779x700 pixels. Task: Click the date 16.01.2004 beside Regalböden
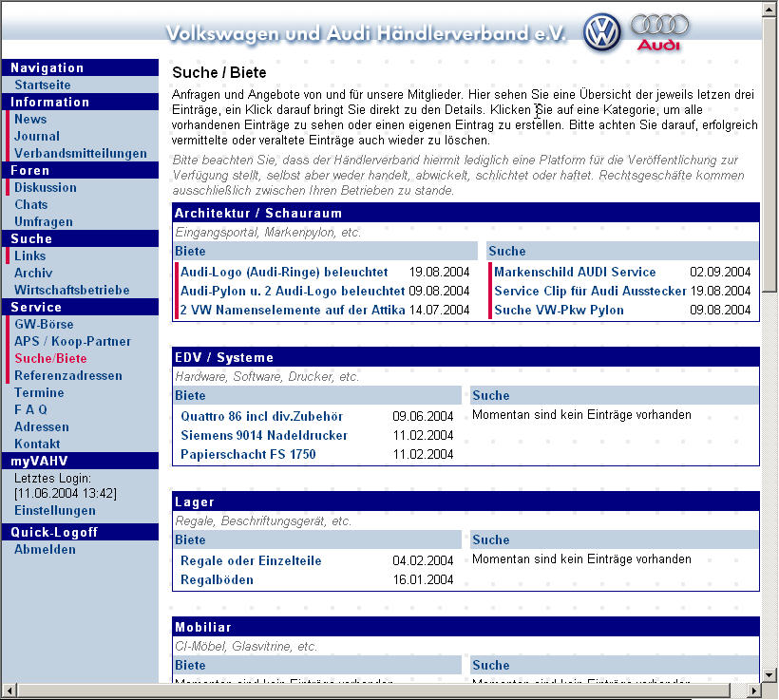coord(423,579)
